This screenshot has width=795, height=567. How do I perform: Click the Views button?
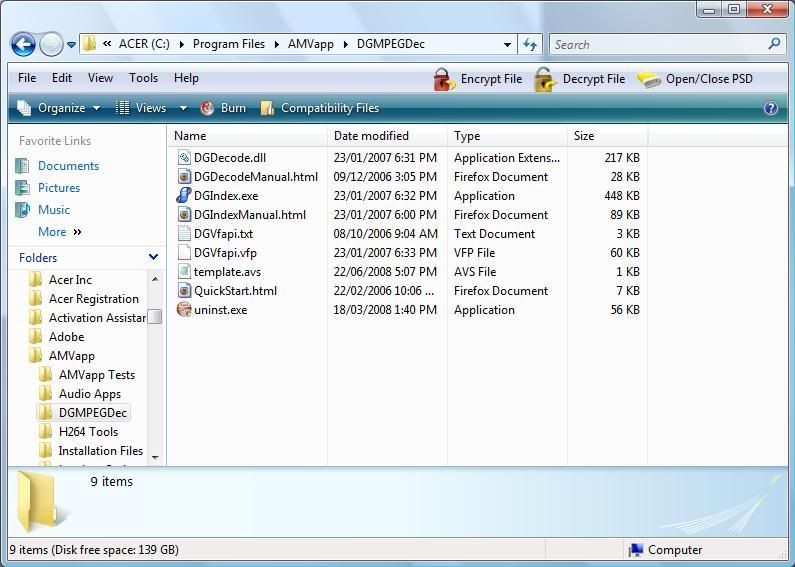[141, 108]
